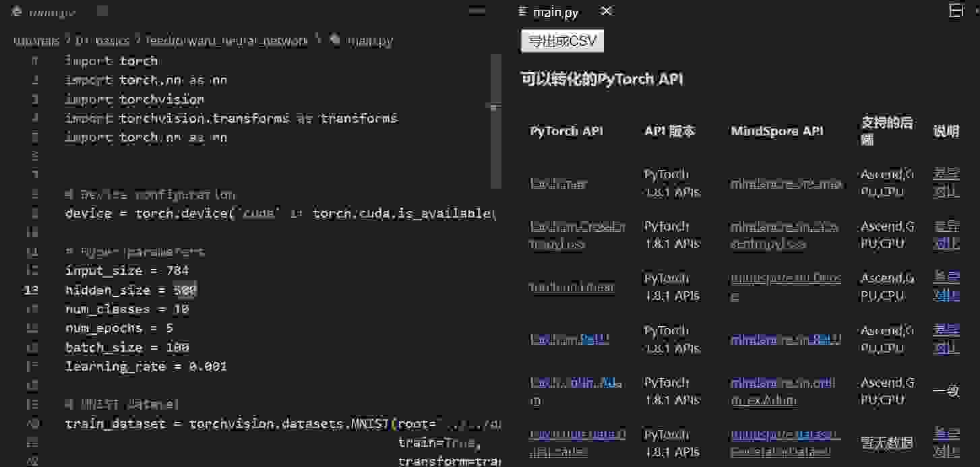
Task: Click the PyTorch API column header
Action: click(x=566, y=131)
